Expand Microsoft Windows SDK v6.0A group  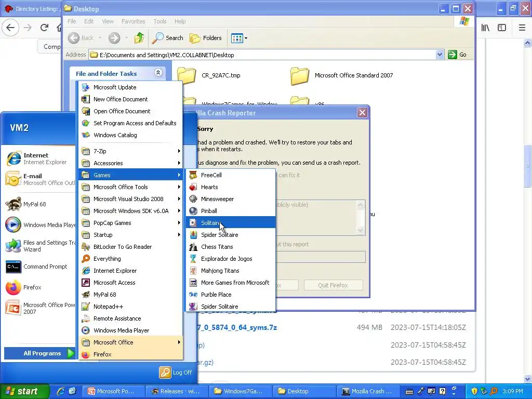point(130,211)
